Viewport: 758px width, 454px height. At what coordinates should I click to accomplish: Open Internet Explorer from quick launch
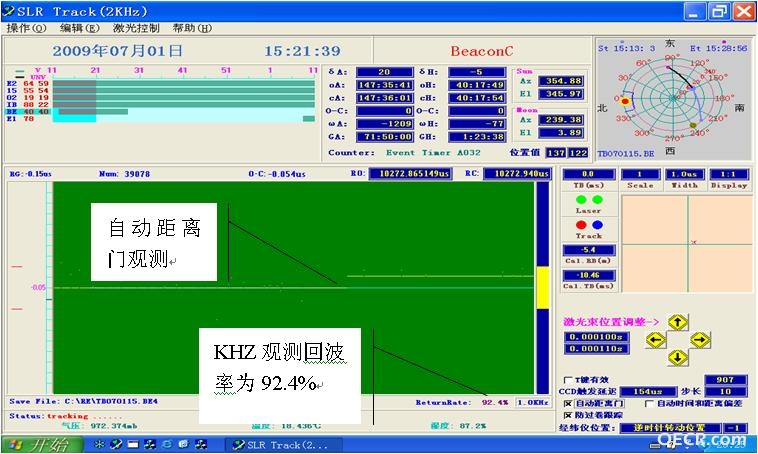[167, 444]
